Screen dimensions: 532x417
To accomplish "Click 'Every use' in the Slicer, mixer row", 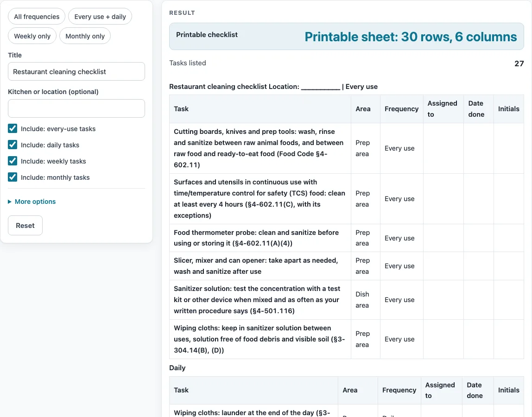I will (399, 266).
